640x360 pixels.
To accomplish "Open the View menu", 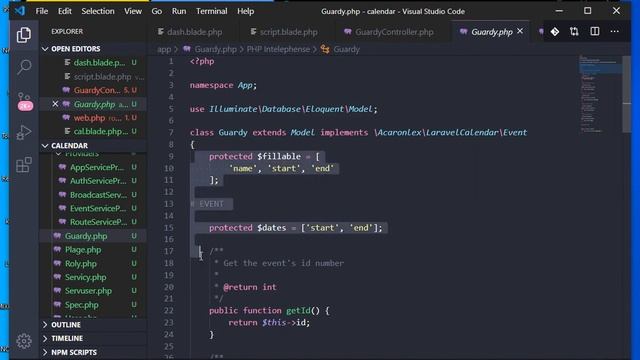I will pos(133,11).
